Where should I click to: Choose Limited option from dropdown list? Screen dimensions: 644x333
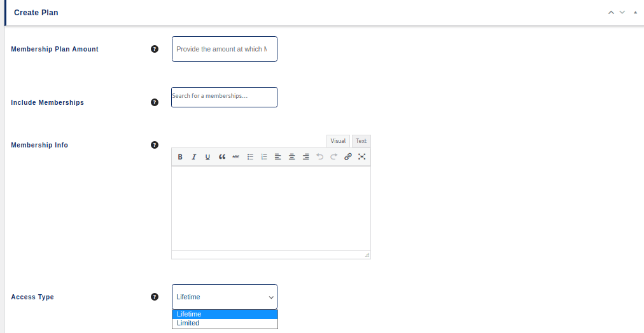(x=225, y=323)
